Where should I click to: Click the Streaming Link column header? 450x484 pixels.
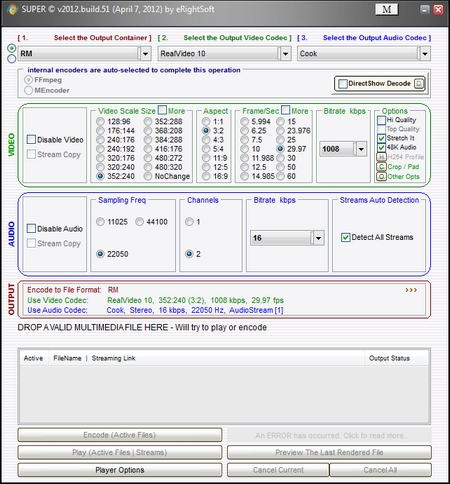coord(113,358)
